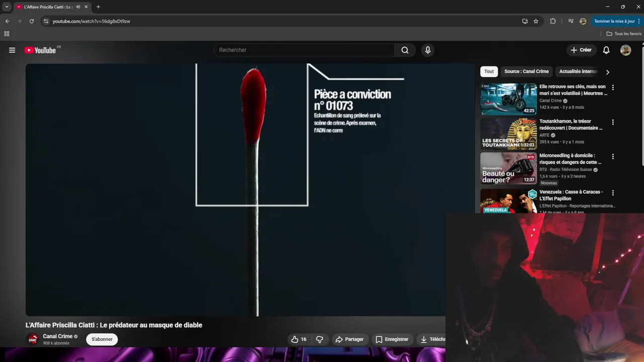Open Venezuela video thumbnail

tap(509, 201)
